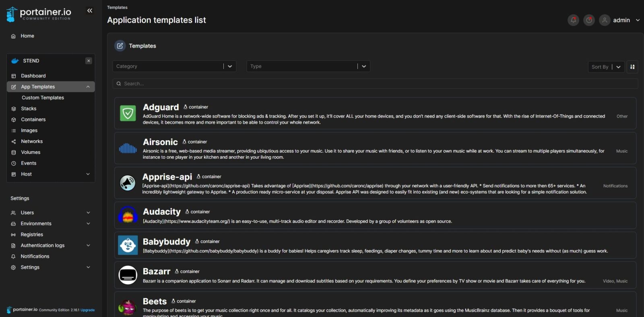Image resolution: width=644 pixels, height=317 pixels.
Task: Click the Portainer.io logo
Action: tap(39, 14)
